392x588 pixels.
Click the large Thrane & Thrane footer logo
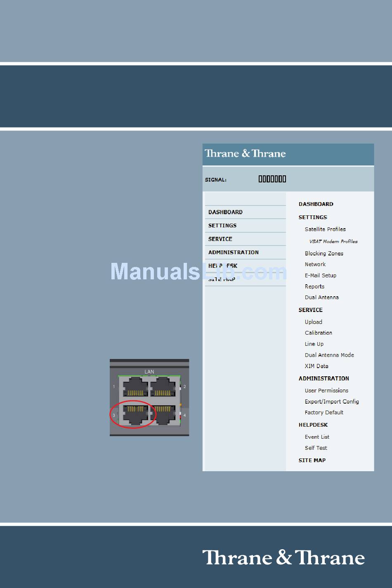[x=283, y=557]
